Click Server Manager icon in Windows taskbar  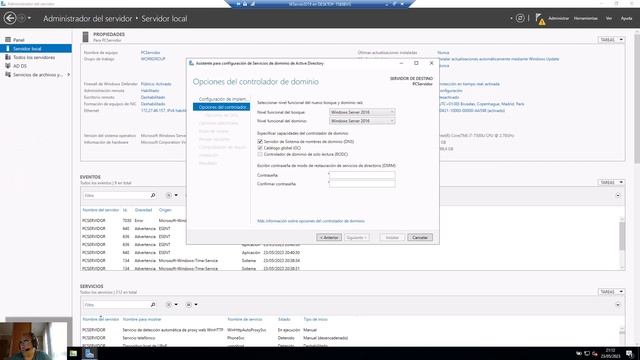click(89, 353)
